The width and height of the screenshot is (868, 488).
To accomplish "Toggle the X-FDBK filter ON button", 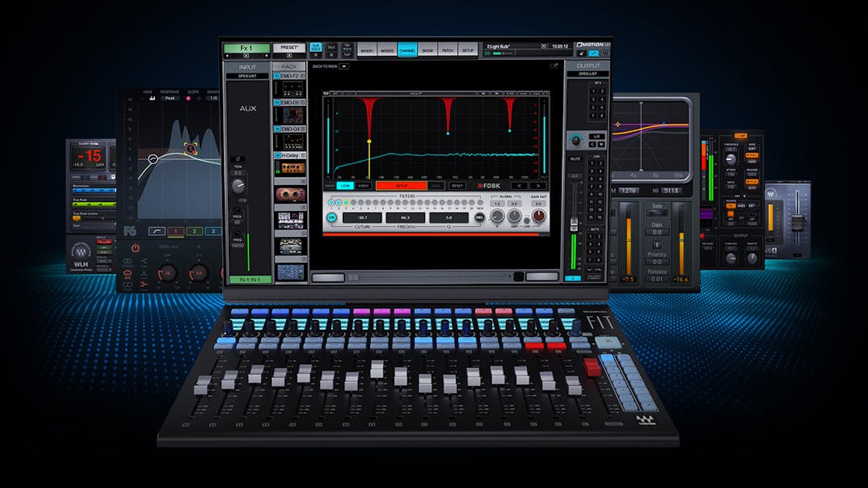I will click(x=331, y=217).
